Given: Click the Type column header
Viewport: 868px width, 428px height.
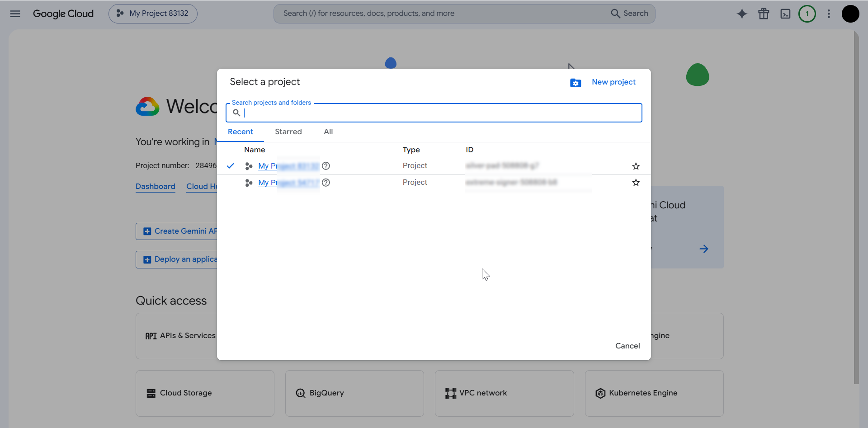Looking at the screenshot, I should click(x=411, y=150).
